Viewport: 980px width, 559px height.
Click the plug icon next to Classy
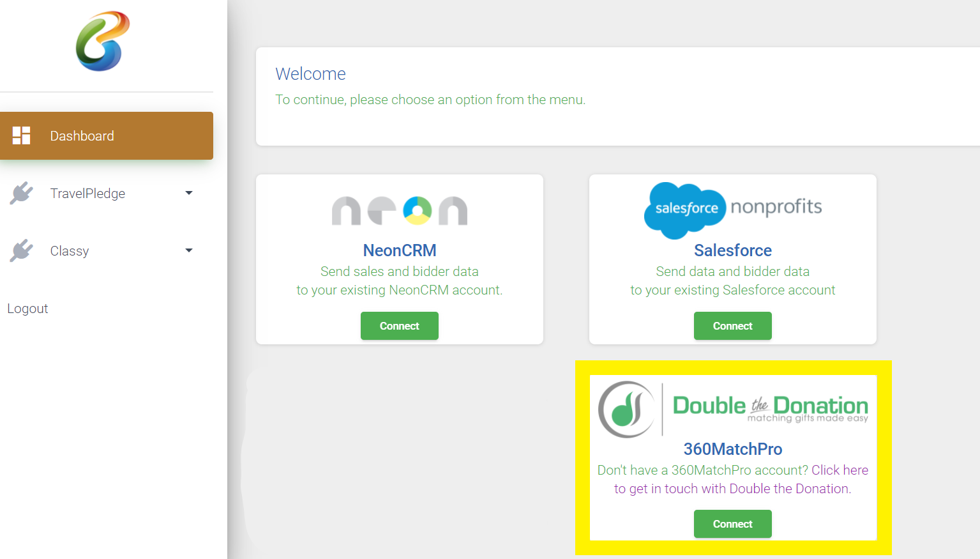21,250
